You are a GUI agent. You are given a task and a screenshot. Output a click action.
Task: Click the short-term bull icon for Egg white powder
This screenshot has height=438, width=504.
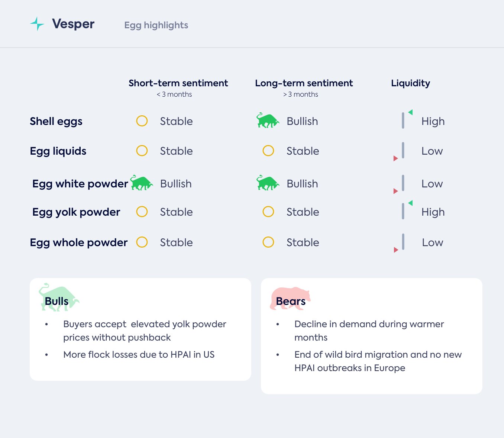pos(142,183)
